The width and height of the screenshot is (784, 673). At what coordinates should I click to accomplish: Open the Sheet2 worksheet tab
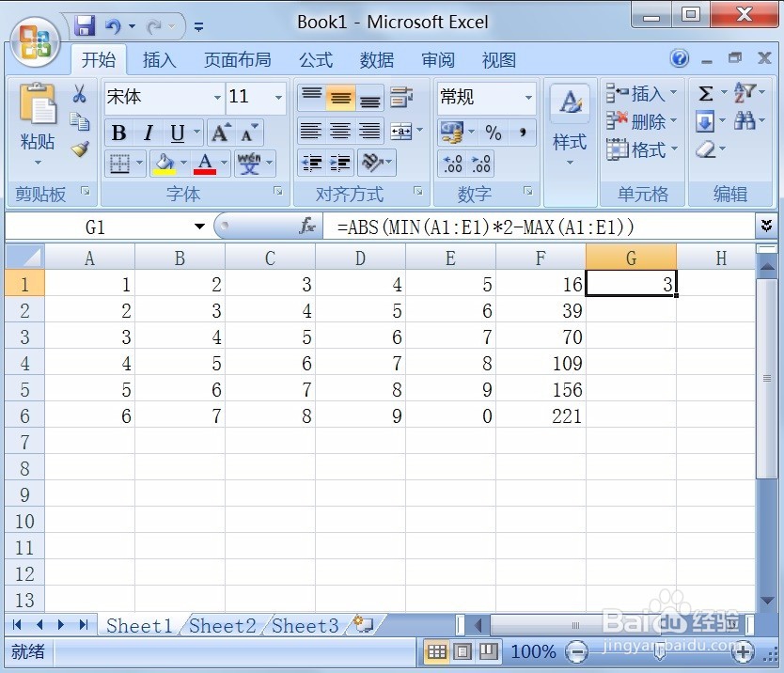click(222, 625)
